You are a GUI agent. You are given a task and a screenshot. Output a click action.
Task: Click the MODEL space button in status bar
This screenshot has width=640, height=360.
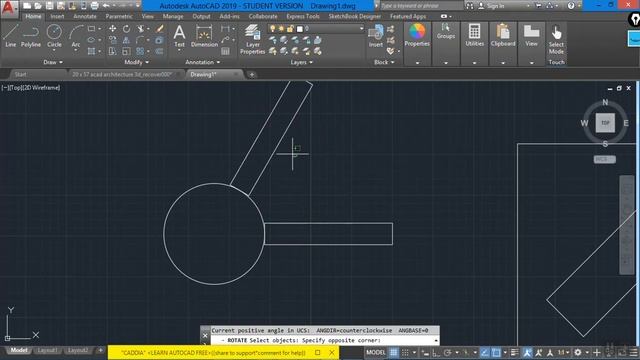376,352
